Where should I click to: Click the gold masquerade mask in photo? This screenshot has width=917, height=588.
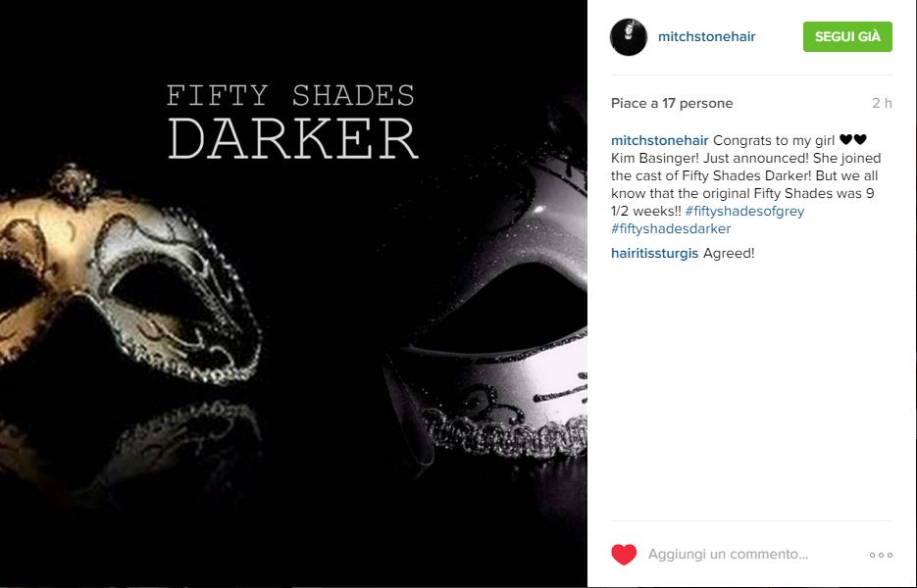pos(129,274)
